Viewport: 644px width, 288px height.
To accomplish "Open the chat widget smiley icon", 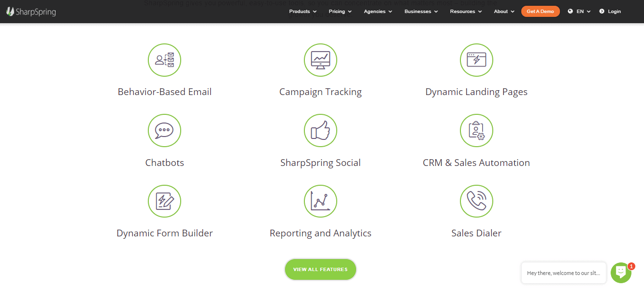I will point(621,273).
